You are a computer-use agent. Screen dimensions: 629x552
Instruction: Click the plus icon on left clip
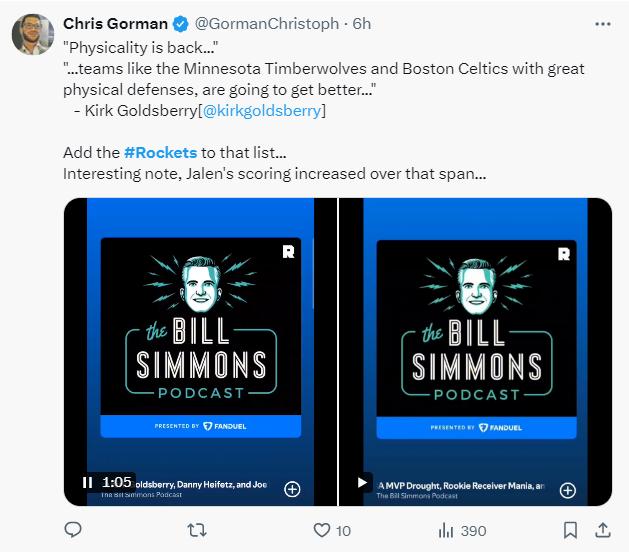pos(292,489)
